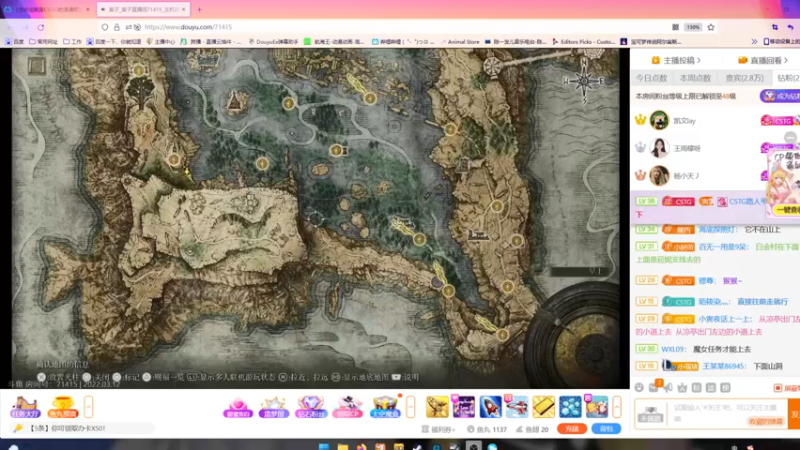Screen dimensions: 800x450
Task: Open the 主播中心 bookmark
Action: [x=161, y=42]
